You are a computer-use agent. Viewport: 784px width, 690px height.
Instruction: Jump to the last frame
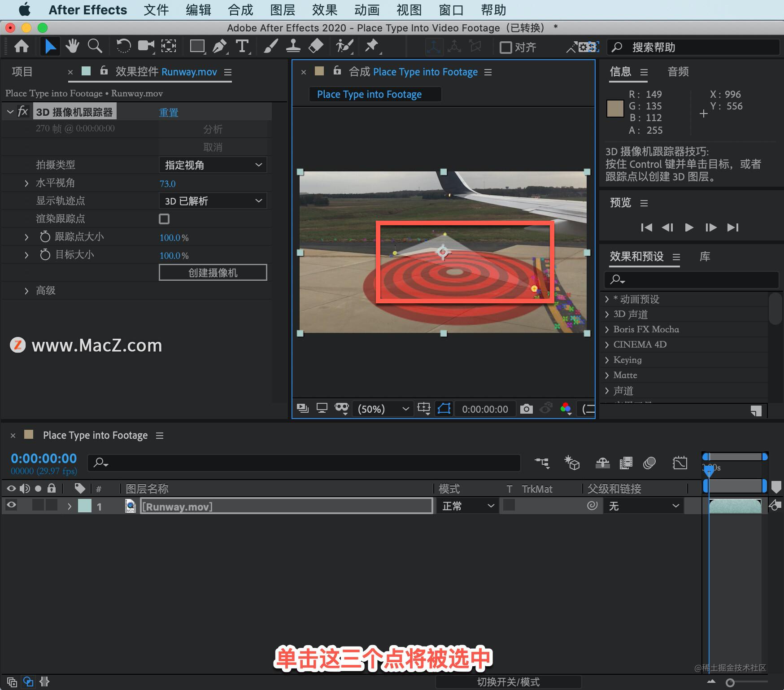732,227
